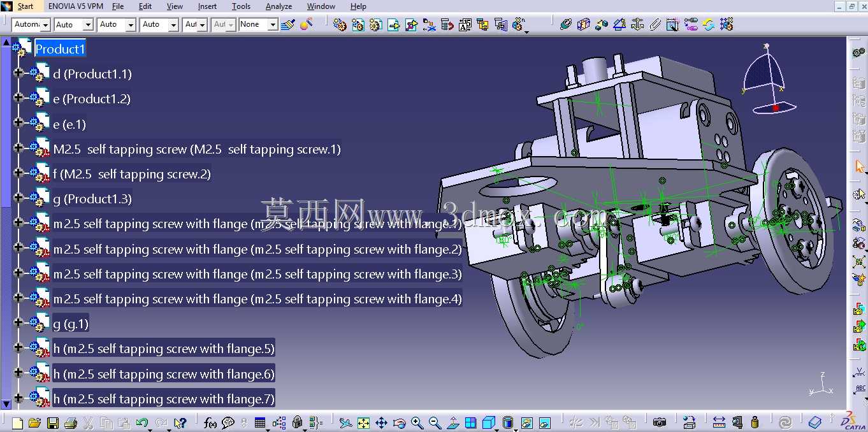Screen dimensions: 868x432
Task: Click the Zoom Out magnifier
Action: pos(435,422)
